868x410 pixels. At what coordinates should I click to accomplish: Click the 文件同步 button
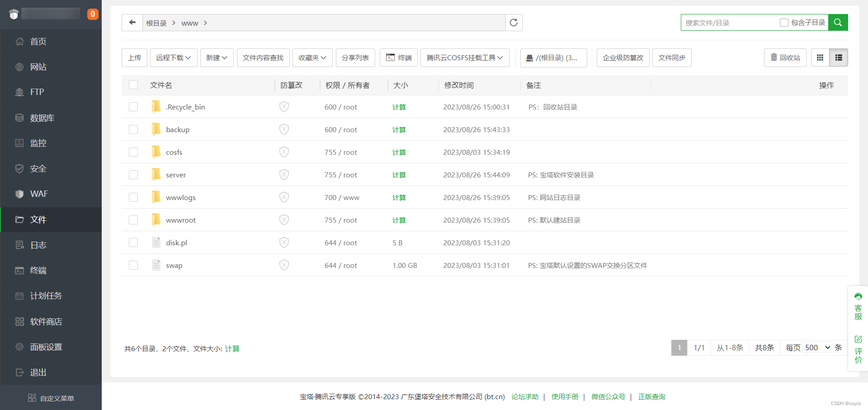coord(672,57)
